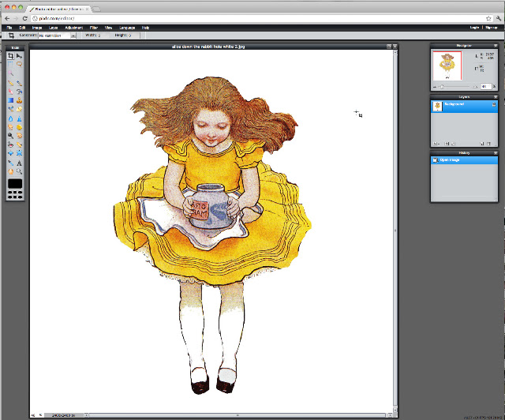Select the Magic Wand tool
Screen dimensions: 505x420
pos(10,73)
